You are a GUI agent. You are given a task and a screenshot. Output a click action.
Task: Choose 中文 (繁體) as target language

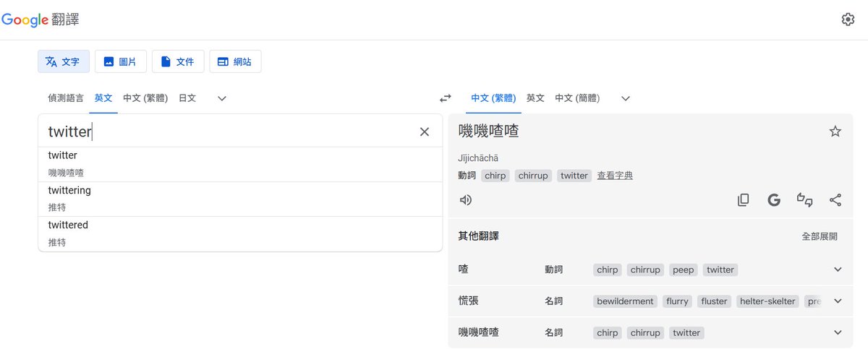493,98
